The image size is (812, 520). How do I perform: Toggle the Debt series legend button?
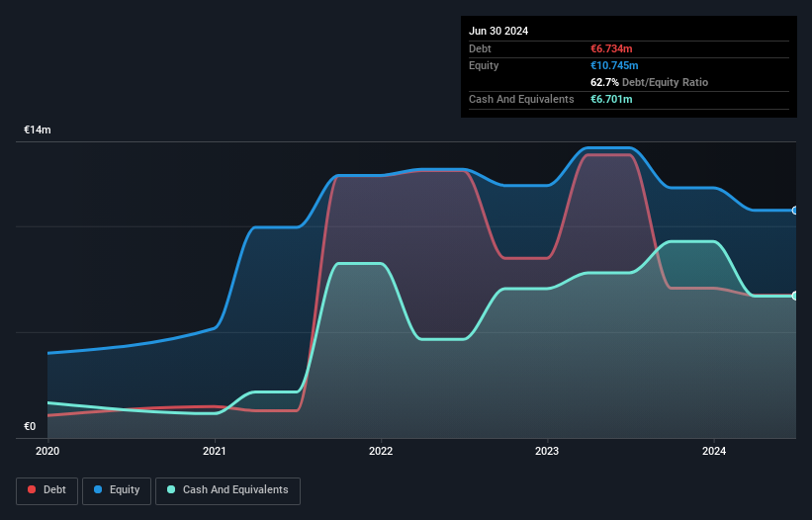[47, 490]
